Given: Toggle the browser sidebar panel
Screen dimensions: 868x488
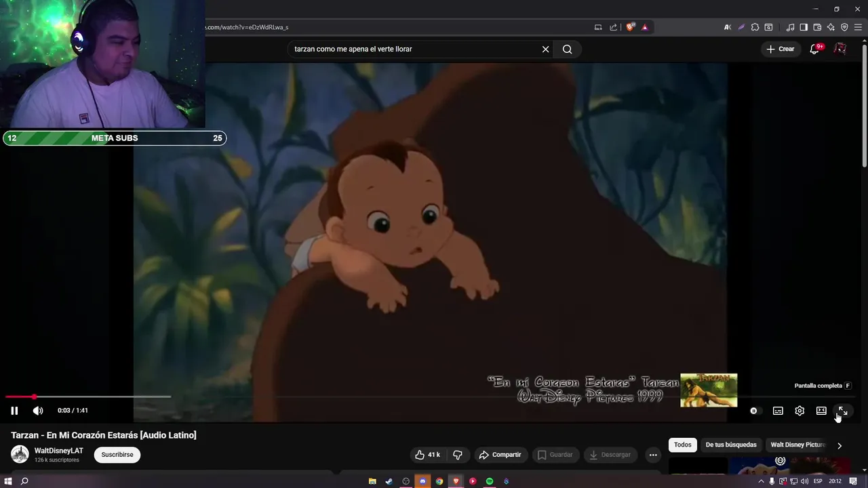Looking at the screenshot, I should pyautogui.click(x=804, y=27).
